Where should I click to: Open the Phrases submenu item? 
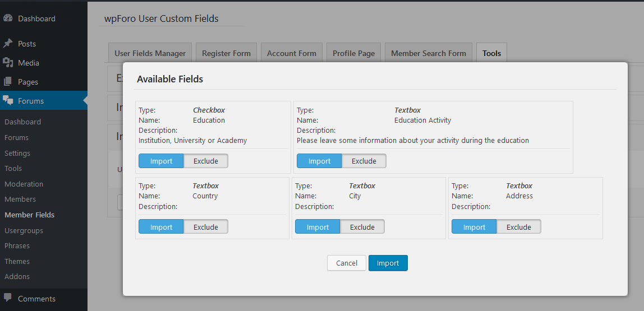coord(17,245)
